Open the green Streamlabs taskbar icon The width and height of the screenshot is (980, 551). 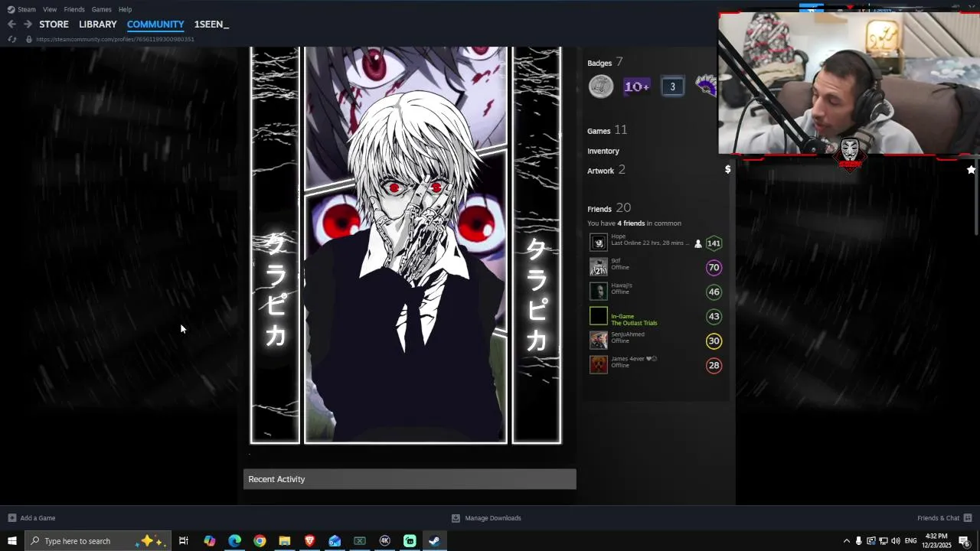pos(410,541)
